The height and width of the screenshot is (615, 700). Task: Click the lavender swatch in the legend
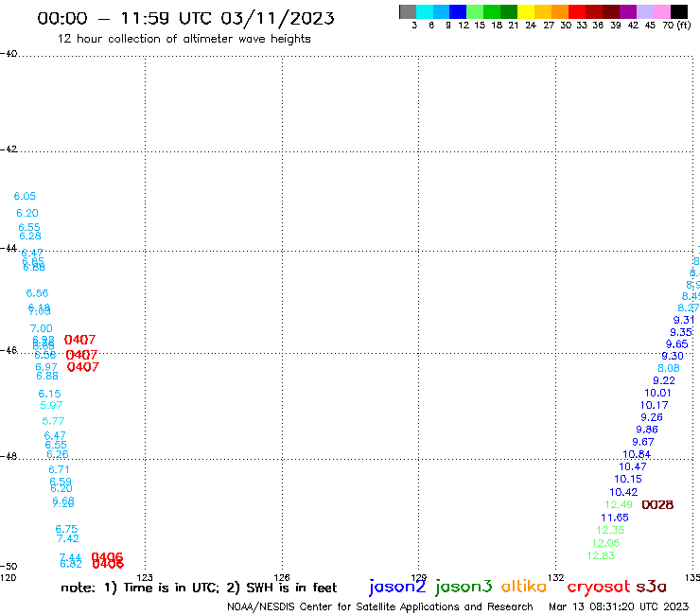click(x=644, y=11)
